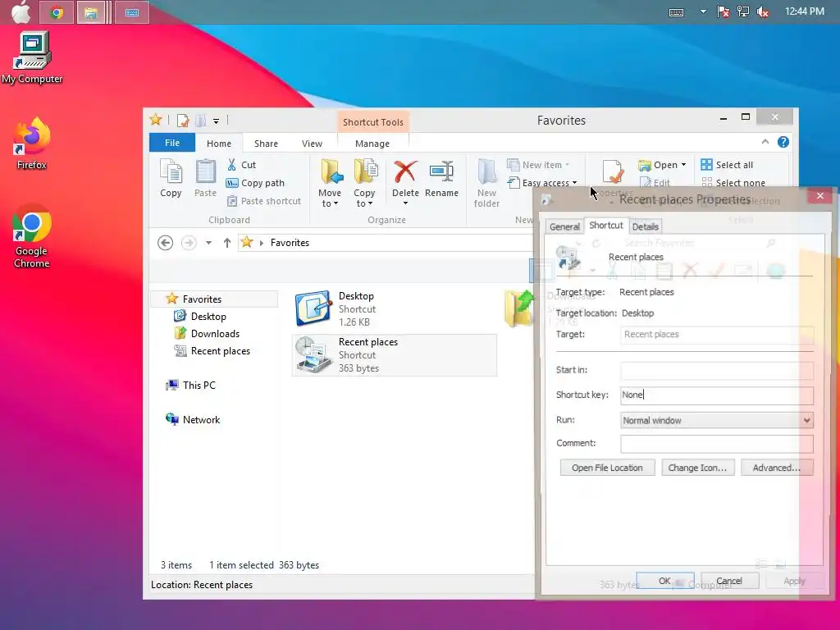Viewport: 840px width, 630px height.
Task: Collapse the ribbon with chevron arrow
Action: (x=765, y=142)
